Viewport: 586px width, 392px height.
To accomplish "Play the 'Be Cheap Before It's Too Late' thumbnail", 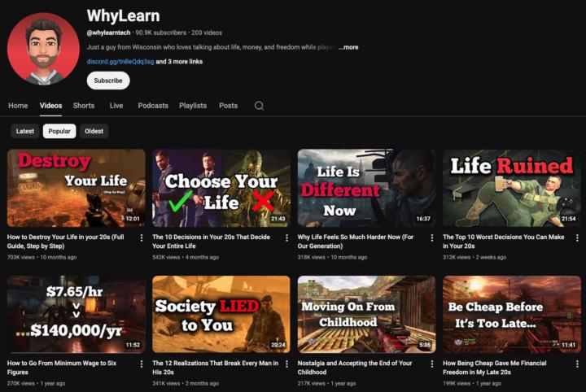I will point(512,315).
